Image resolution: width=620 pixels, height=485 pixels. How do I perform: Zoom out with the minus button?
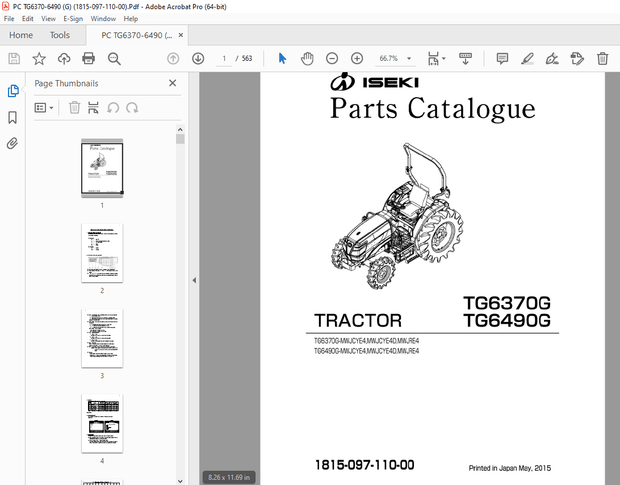[332, 59]
